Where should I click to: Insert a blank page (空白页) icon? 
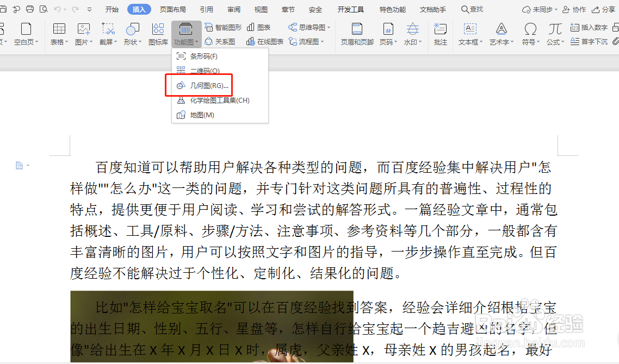click(x=26, y=29)
